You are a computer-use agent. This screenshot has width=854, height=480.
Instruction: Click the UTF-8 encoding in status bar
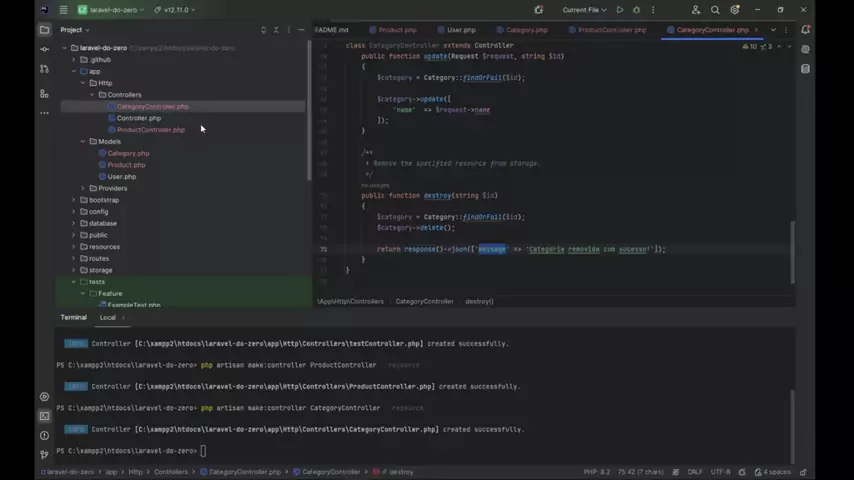tap(720, 472)
